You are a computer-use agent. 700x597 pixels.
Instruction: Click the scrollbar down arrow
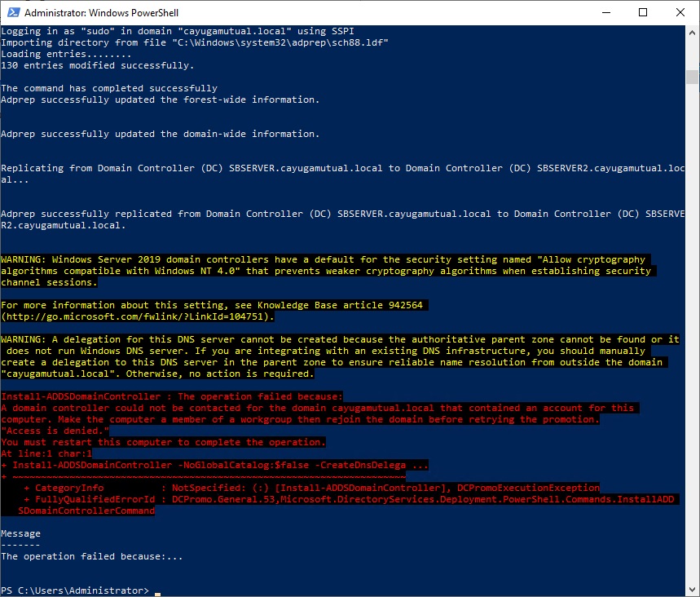[692, 590]
